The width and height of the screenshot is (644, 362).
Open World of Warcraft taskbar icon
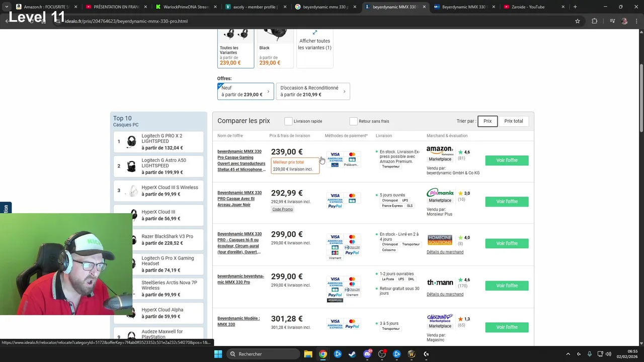coord(412,354)
